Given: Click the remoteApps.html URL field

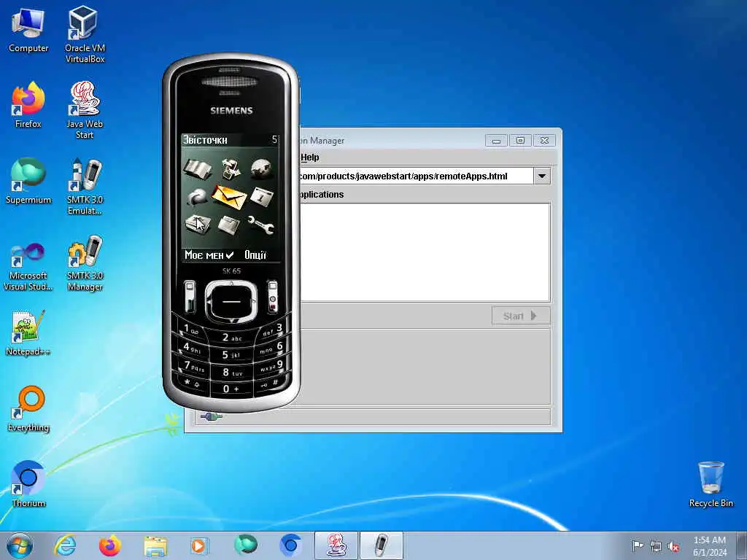Looking at the screenshot, I should pyautogui.click(x=415, y=176).
